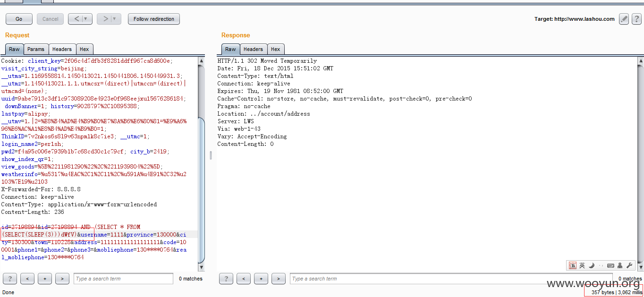Open the Request Hex tab
The image size is (644, 297).
coord(84,49)
